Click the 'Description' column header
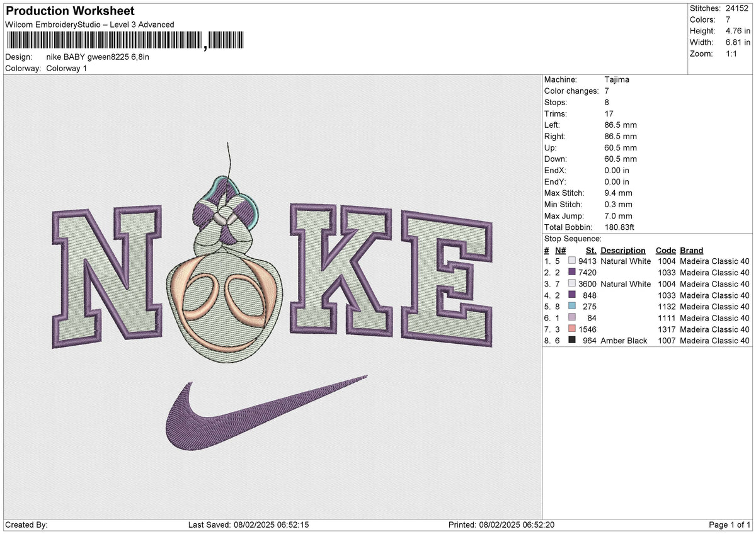Viewport: 756px width, 534px height. pos(623,250)
